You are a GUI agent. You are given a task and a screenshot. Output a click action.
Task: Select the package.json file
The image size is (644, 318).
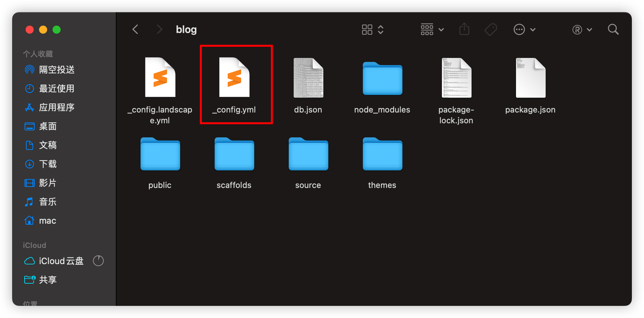[530, 78]
